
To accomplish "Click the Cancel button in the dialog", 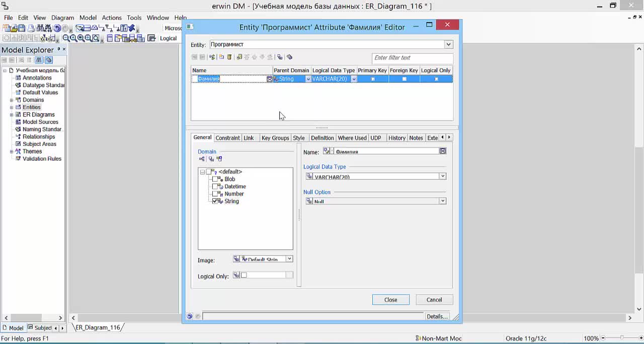I will [434, 300].
